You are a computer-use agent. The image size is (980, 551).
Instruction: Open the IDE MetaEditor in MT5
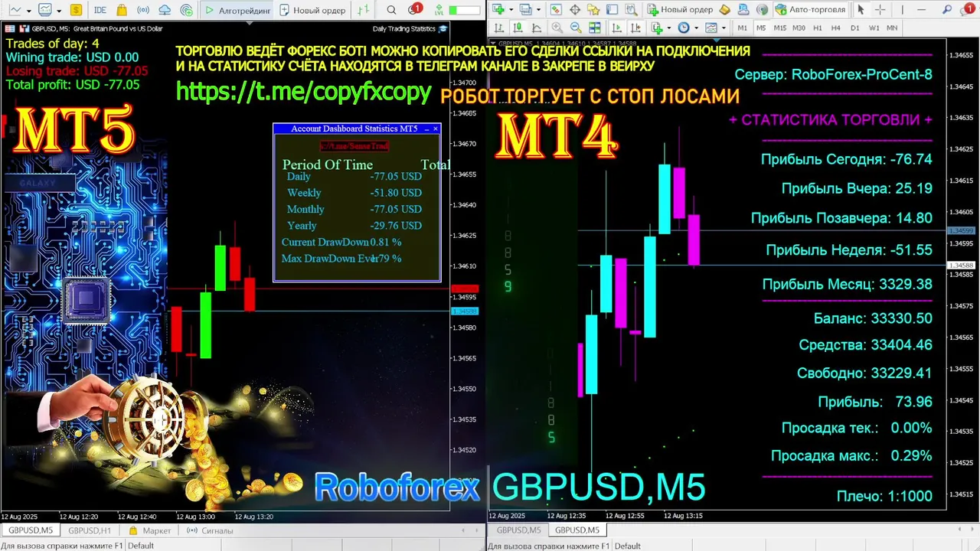(100, 10)
